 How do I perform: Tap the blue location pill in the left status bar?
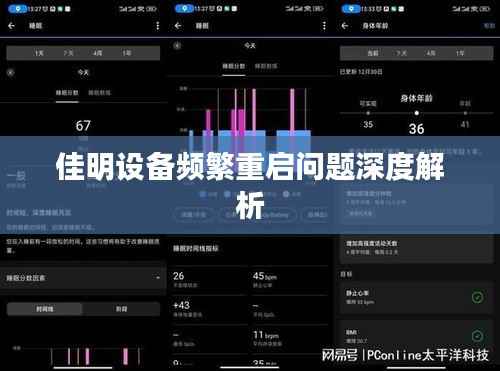(18, 9)
